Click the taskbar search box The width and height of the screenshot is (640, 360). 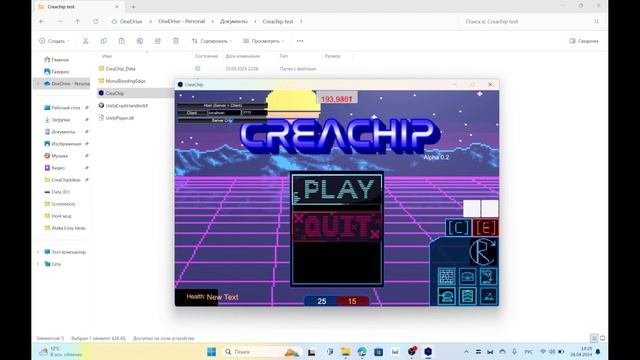(261, 351)
